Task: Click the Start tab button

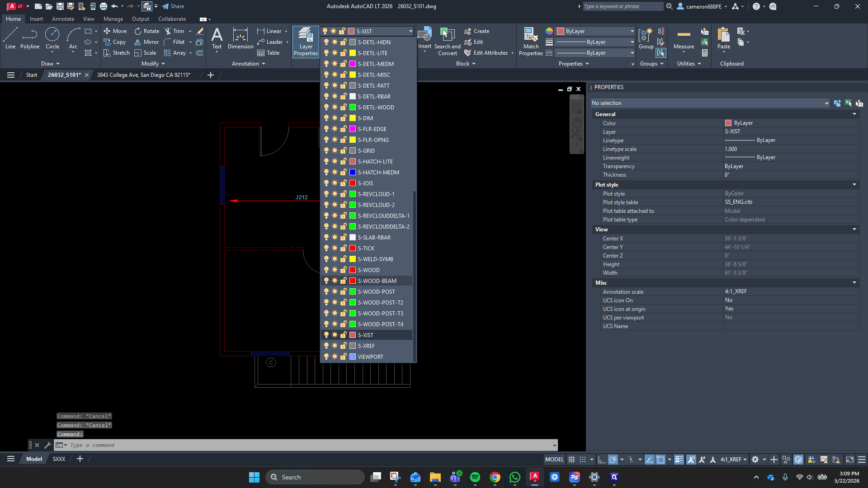Action: 31,75
